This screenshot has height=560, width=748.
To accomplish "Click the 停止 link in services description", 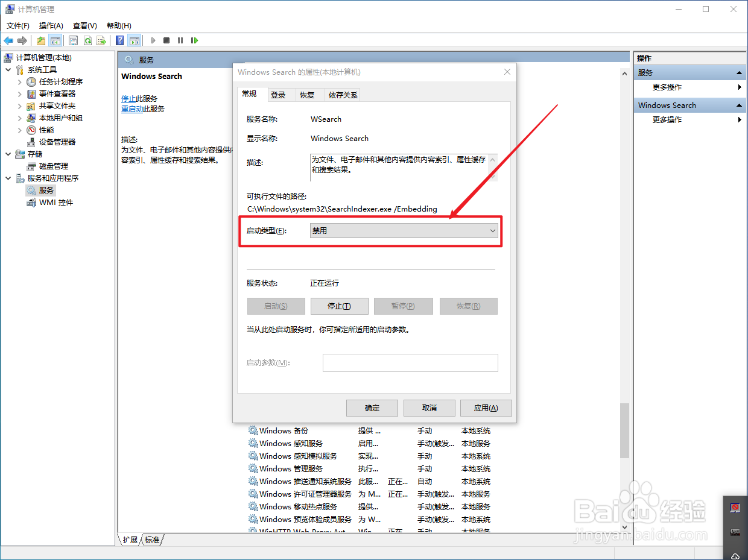I will [128, 98].
